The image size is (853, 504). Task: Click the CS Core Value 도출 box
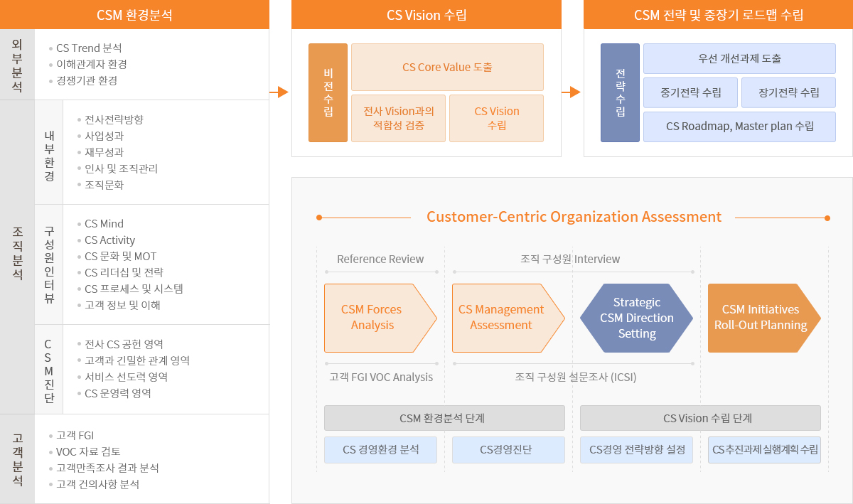coord(447,67)
